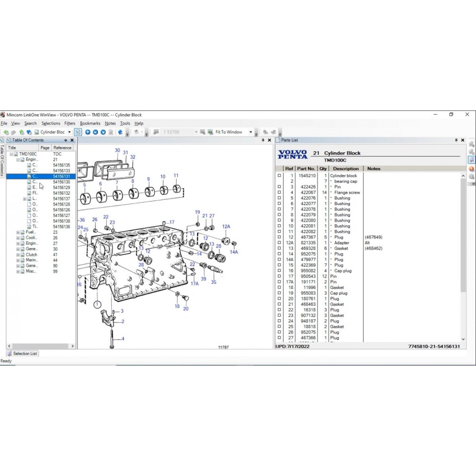Viewport: 476px width, 476px height.
Task: Pin the Parts List panel
Action: pyautogui.click(x=456, y=140)
